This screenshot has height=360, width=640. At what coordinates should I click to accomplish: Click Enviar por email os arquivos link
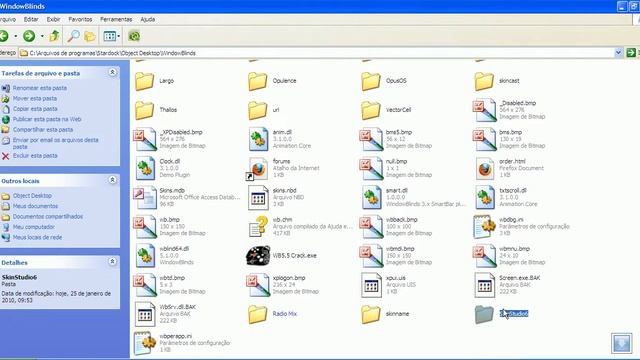pos(56,143)
